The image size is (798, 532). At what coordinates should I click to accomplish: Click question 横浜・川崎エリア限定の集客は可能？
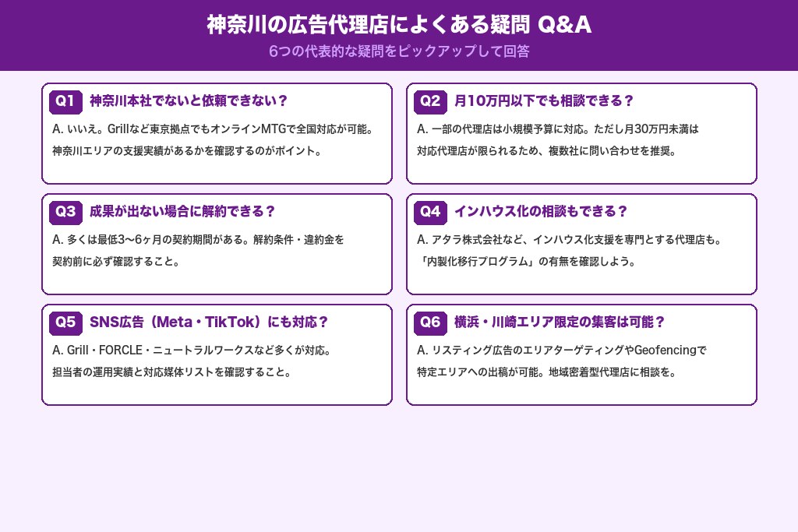click(560, 322)
